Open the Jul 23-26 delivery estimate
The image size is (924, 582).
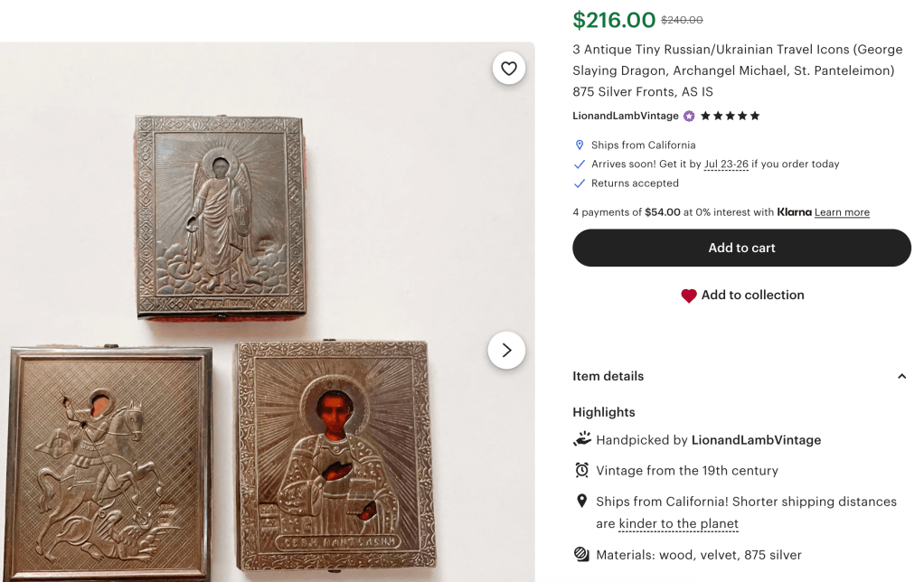[726, 164]
